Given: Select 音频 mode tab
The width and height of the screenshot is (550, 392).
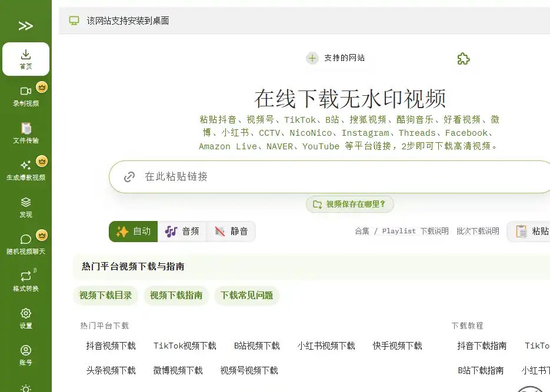Looking at the screenshot, I should pos(182,231).
